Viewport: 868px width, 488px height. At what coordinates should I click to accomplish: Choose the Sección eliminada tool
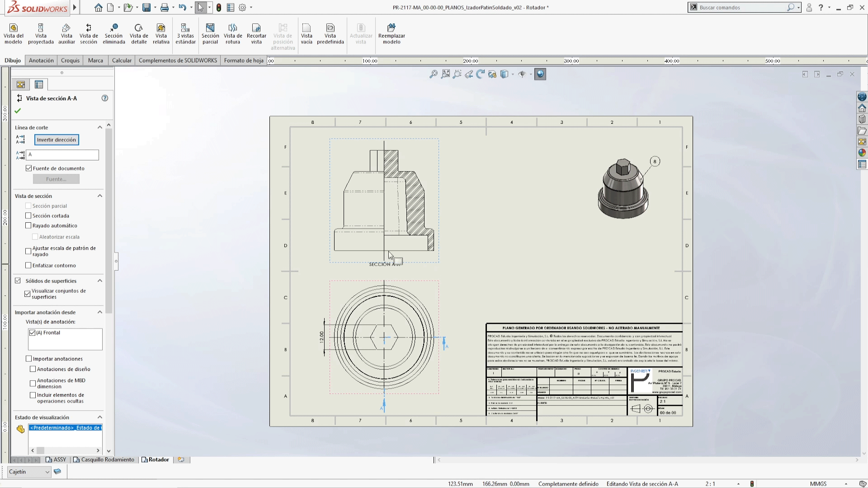(114, 34)
